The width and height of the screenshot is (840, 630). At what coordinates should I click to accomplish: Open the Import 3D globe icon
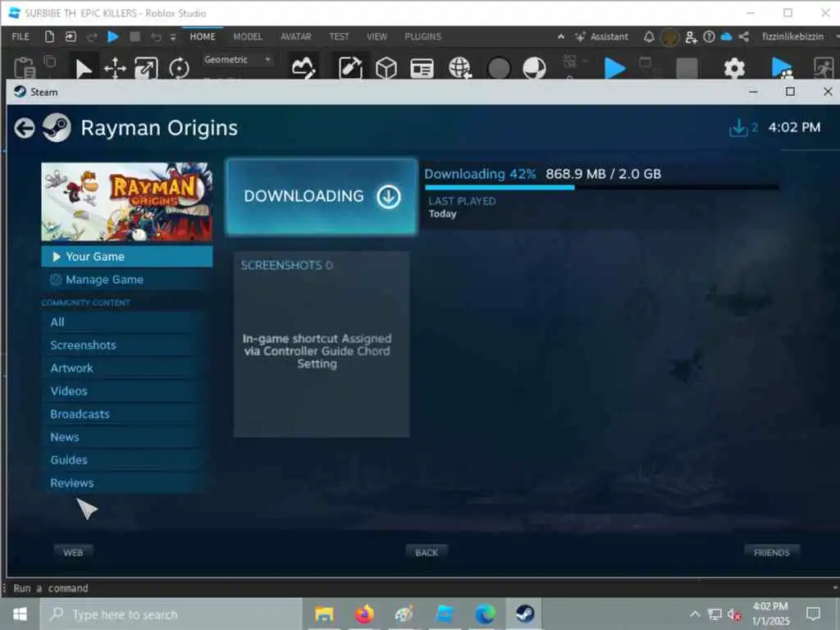point(459,68)
